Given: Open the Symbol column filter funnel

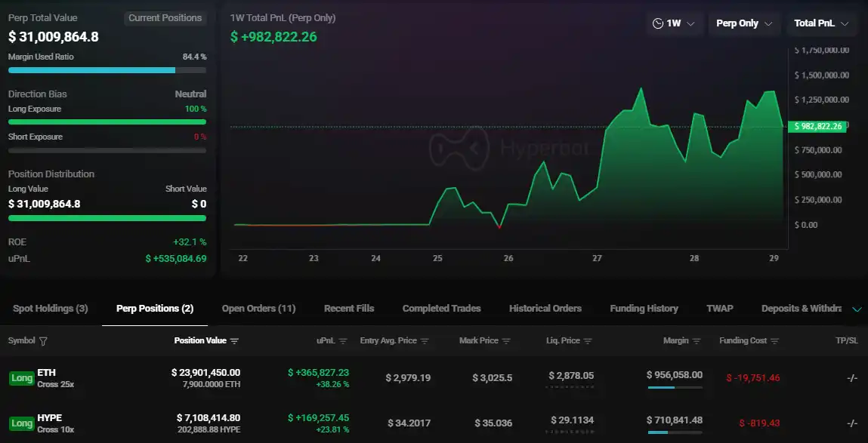Looking at the screenshot, I should tap(43, 340).
